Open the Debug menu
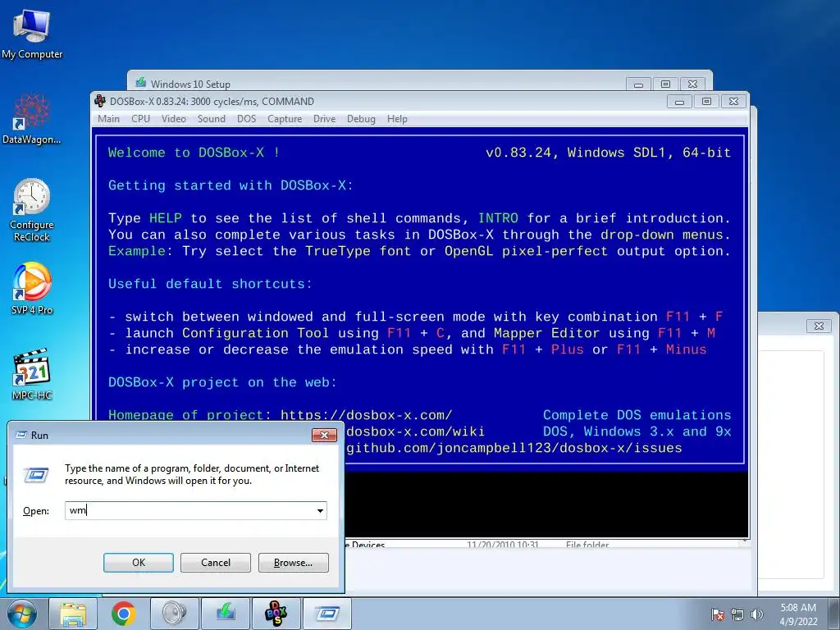Image resolution: width=840 pixels, height=630 pixels. point(361,119)
